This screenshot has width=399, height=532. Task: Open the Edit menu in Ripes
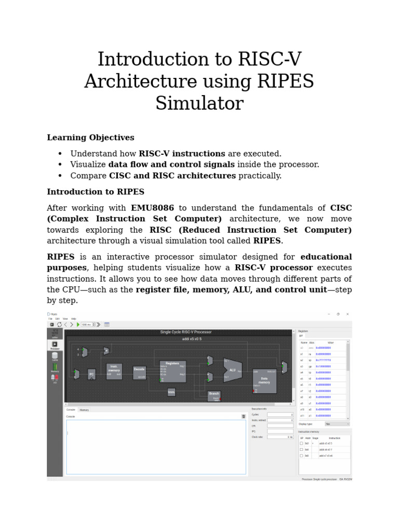click(57, 319)
